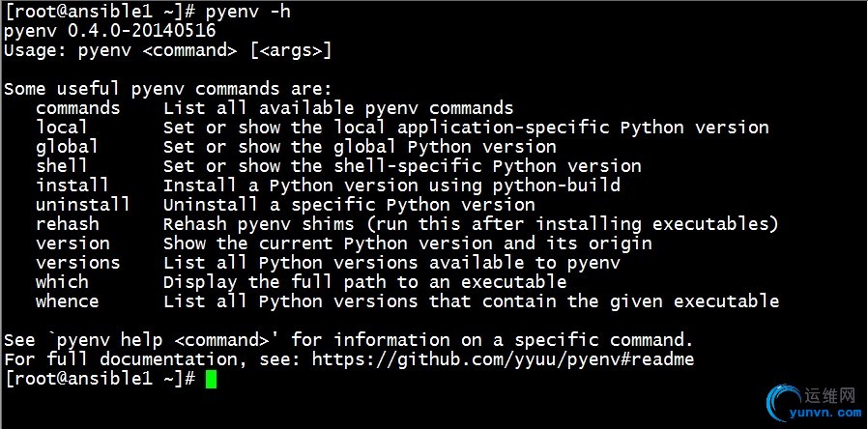Click the last [root@ansible1 ~]# prompt
Screen dimensions: 868x429
point(100,379)
